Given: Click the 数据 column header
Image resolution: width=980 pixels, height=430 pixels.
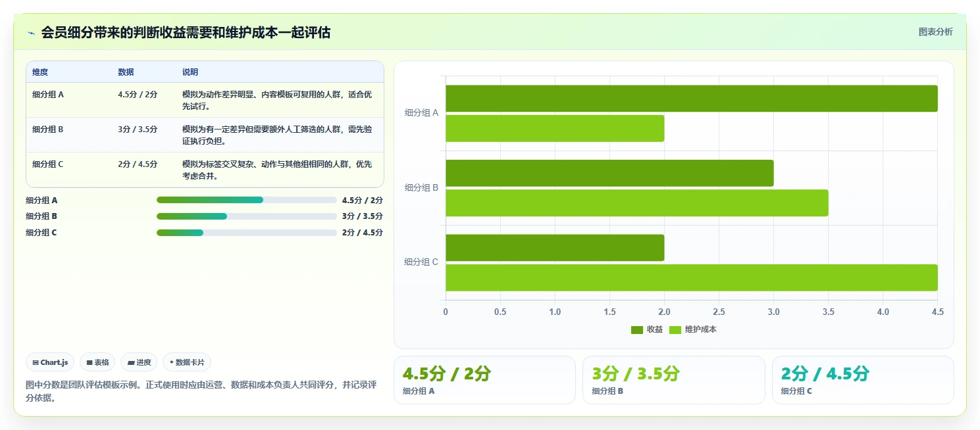Looking at the screenshot, I should [x=126, y=72].
